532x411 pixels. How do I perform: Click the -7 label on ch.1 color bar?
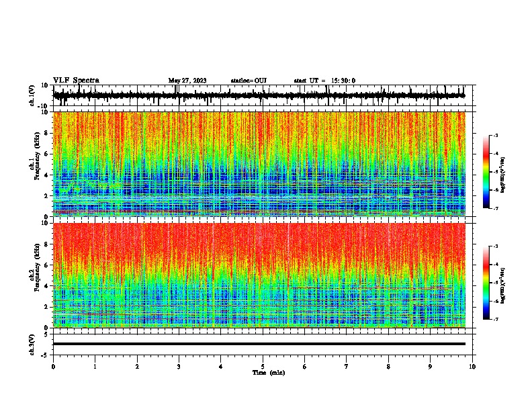[x=495, y=208]
